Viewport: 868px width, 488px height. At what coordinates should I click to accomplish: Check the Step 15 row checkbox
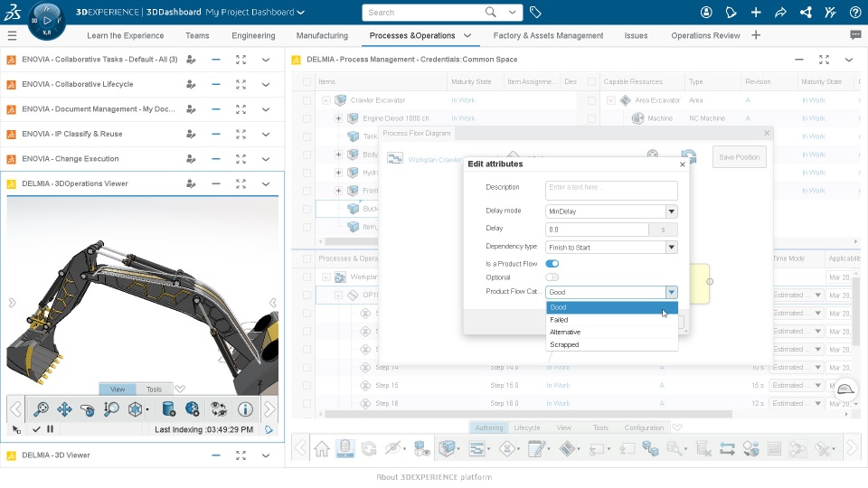(307, 385)
